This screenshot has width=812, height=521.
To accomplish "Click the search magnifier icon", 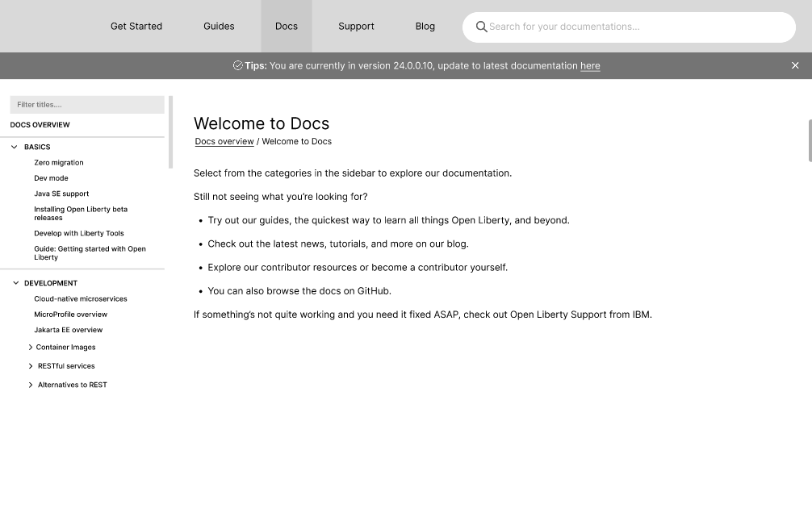I will (481, 27).
